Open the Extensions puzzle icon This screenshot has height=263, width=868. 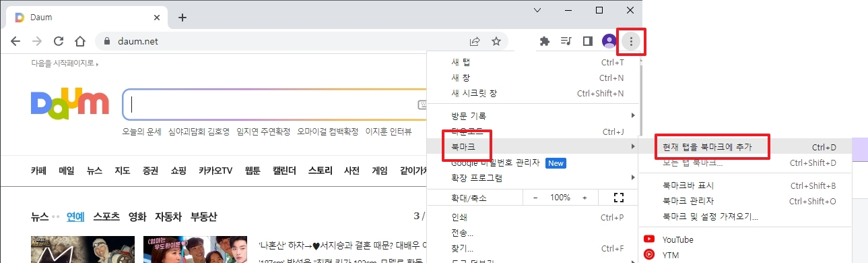point(545,41)
